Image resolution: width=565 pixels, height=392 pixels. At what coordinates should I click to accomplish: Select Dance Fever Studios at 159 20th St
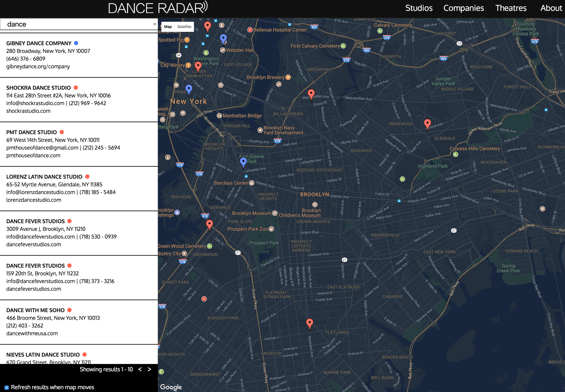click(35, 266)
